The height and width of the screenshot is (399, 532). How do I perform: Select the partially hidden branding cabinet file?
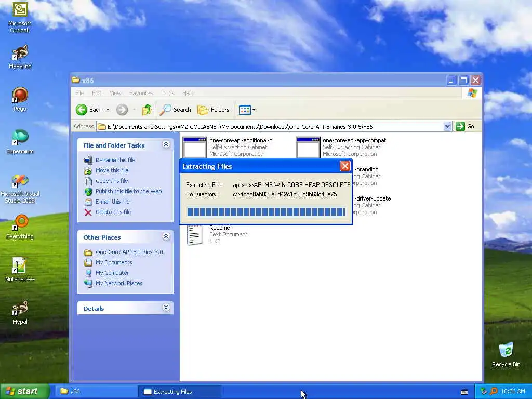pos(366,176)
